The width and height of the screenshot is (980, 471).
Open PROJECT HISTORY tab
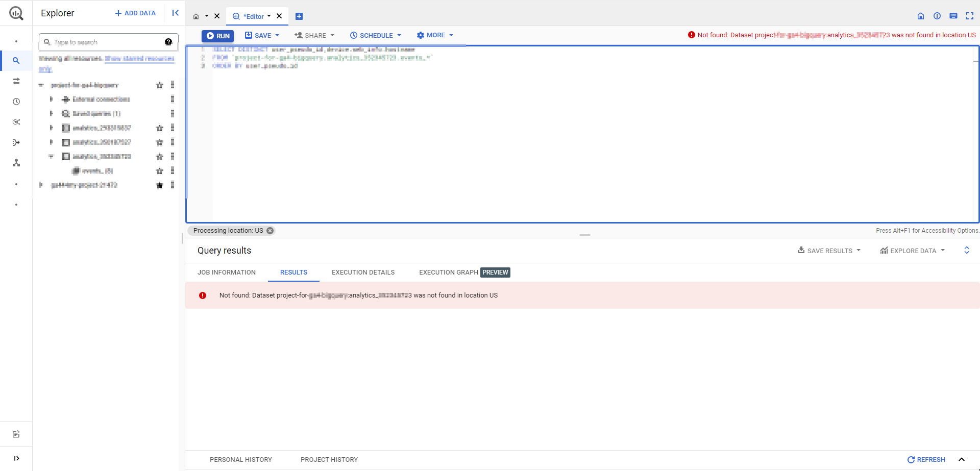pos(329,460)
